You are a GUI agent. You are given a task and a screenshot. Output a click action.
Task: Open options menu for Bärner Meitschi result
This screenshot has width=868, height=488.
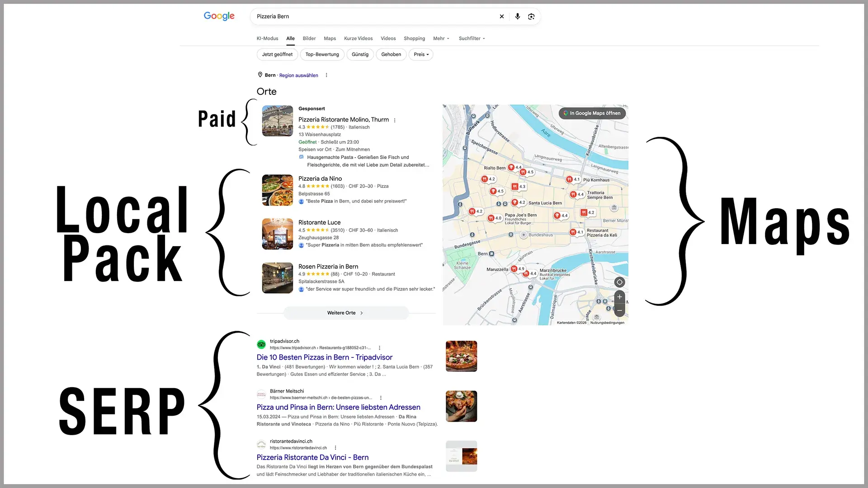(x=381, y=398)
